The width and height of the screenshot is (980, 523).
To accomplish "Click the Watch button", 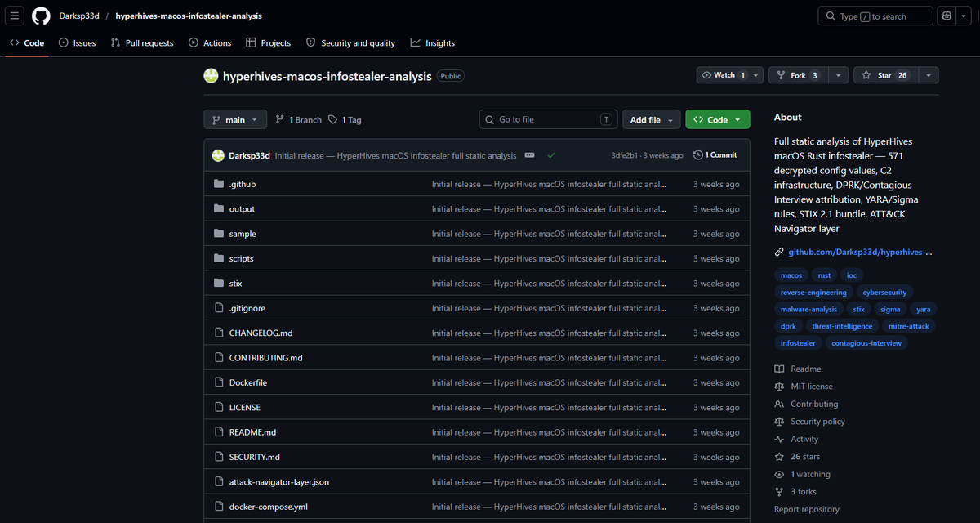I will pyautogui.click(x=723, y=75).
